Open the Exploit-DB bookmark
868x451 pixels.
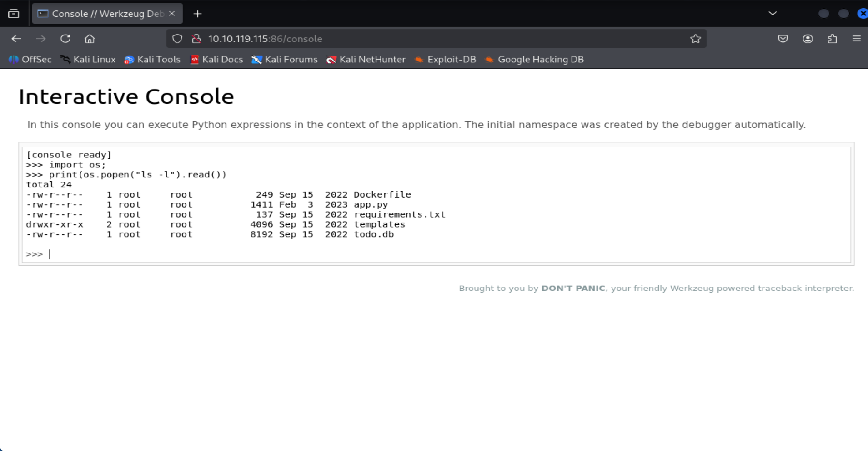click(x=446, y=60)
